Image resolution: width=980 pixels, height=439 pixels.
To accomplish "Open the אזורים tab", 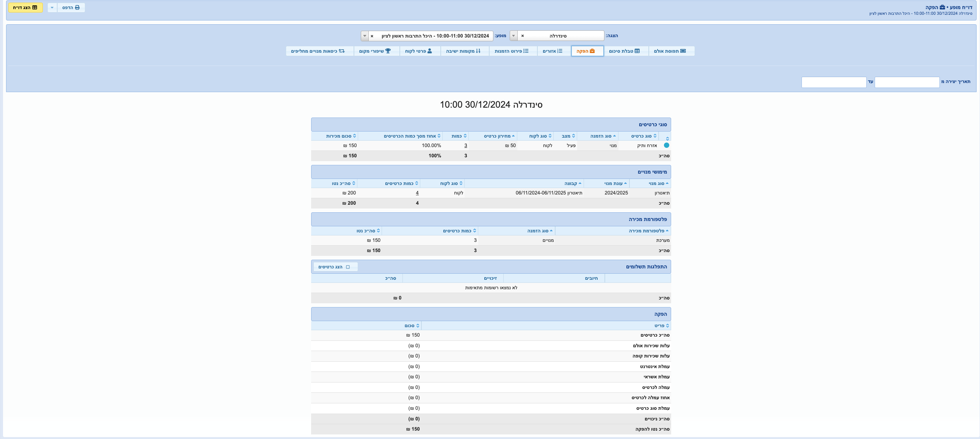I will [x=554, y=51].
